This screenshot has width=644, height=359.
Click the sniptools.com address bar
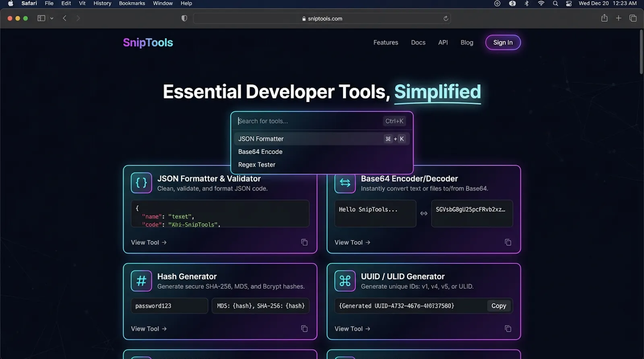322,18
